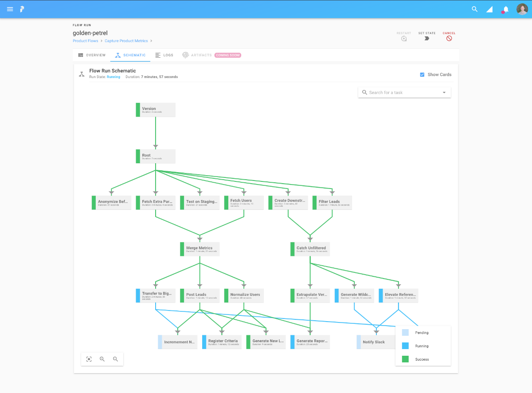Click the Set State icon
Viewport: 532px width, 393px height.
[426, 39]
